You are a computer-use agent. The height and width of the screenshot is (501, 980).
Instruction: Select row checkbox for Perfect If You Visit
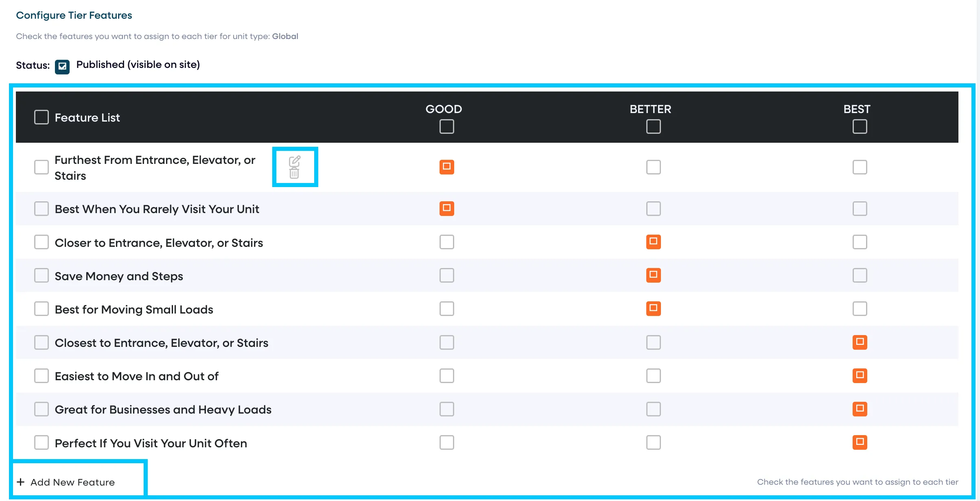[x=42, y=442]
